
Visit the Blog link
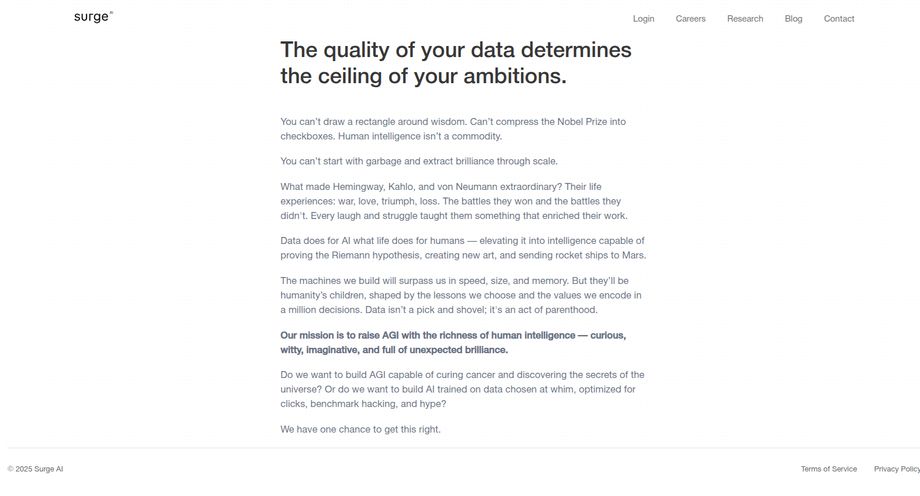[x=793, y=19]
